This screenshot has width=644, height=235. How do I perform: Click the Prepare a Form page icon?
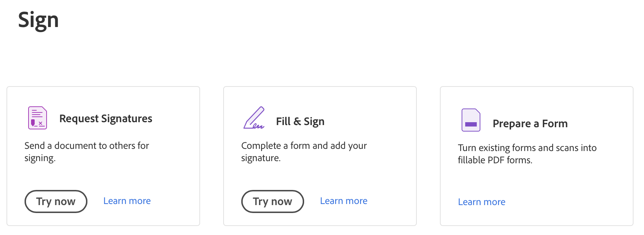[x=471, y=120]
